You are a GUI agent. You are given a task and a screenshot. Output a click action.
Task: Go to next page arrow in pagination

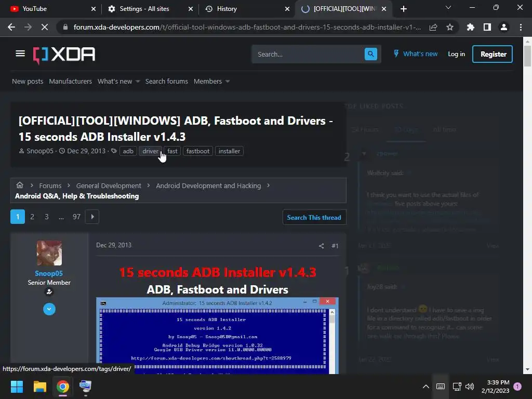[92, 217]
